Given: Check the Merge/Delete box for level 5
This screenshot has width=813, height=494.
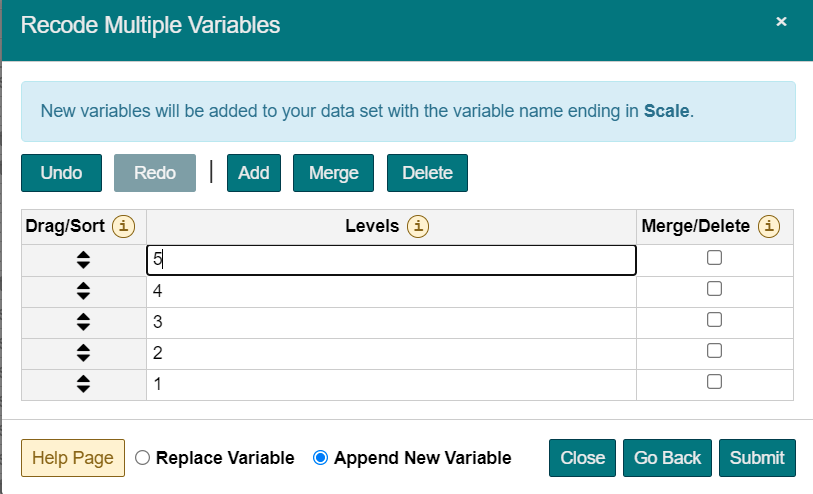Looking at the screenshot, I should [714, 258].
